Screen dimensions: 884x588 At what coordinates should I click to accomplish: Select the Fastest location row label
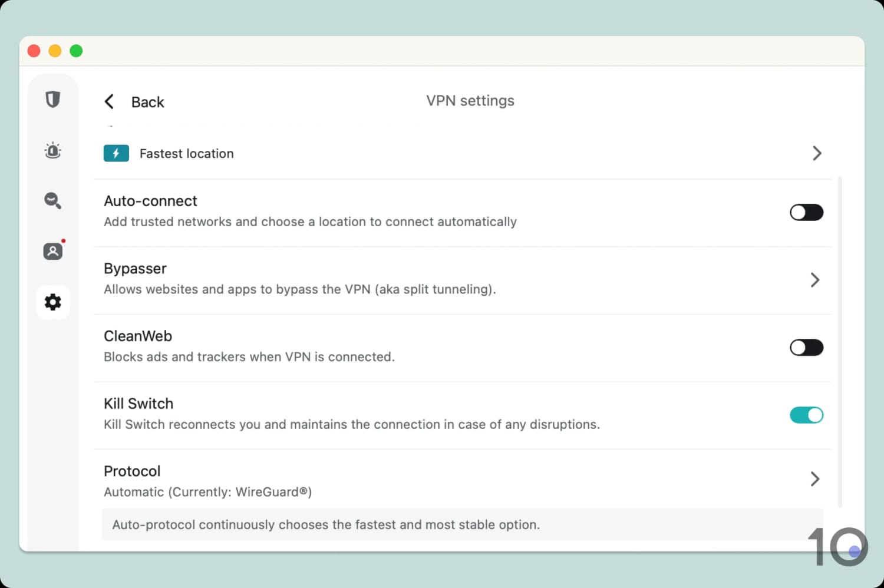(x=186, y=154)
